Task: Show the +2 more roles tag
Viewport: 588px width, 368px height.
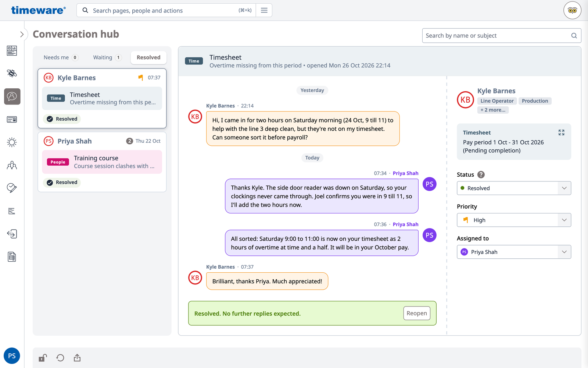Action: click(493, 110)
